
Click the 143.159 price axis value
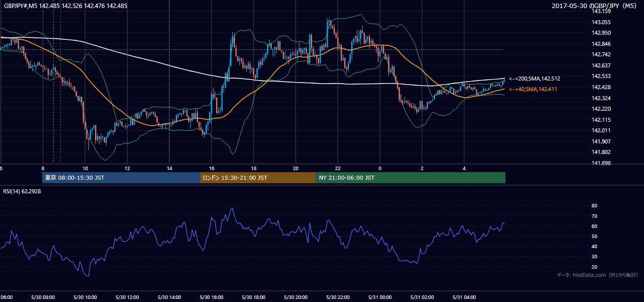tap(601, 11)
